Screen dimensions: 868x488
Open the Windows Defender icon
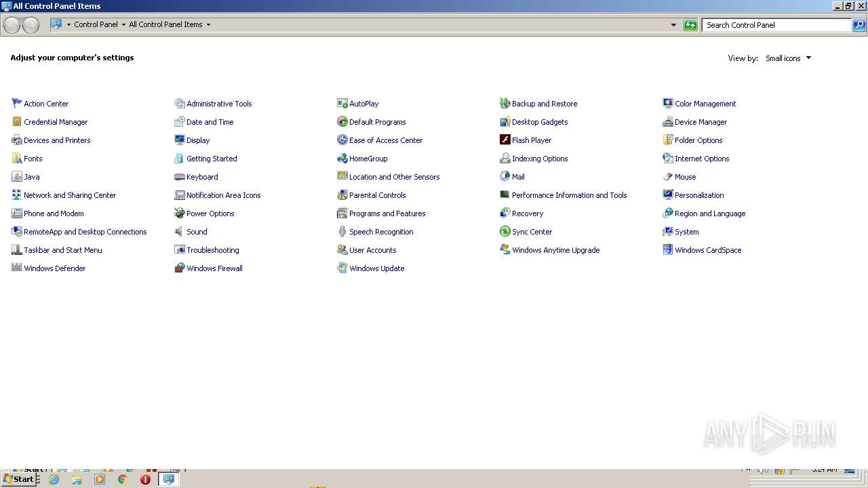point(17,268)
